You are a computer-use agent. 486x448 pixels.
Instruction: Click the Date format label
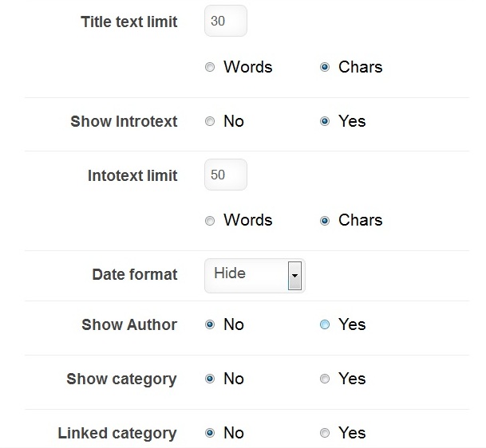[135, 274]
